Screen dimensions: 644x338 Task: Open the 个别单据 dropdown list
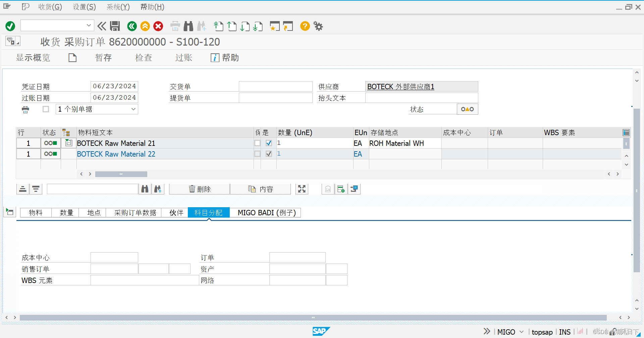click(133, 109)
